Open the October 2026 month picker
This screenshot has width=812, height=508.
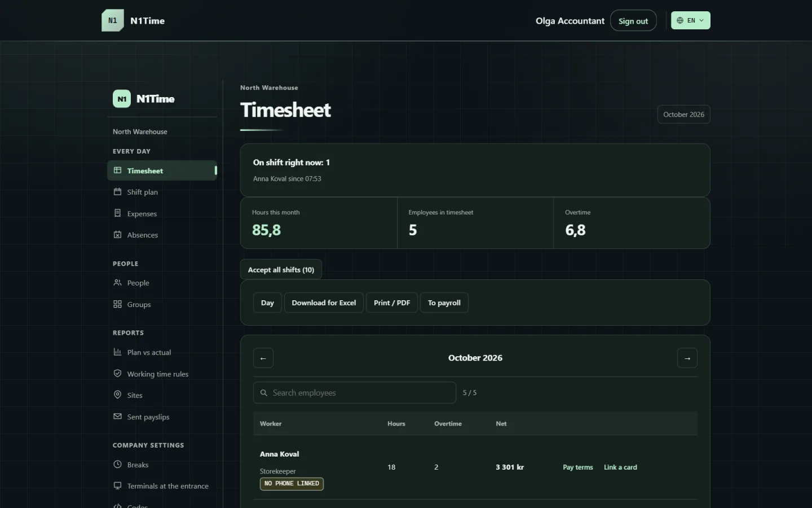click(683, 115)
